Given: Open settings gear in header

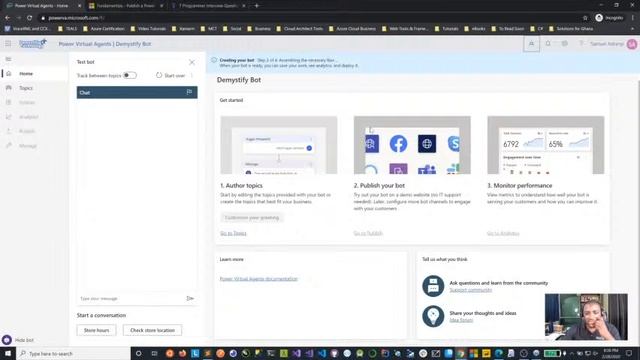Looking at the screenshot, I should coord(564,44).
